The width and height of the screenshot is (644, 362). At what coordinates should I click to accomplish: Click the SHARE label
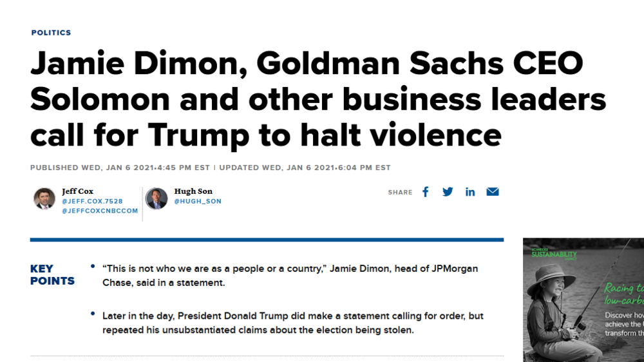coord(400,193)
